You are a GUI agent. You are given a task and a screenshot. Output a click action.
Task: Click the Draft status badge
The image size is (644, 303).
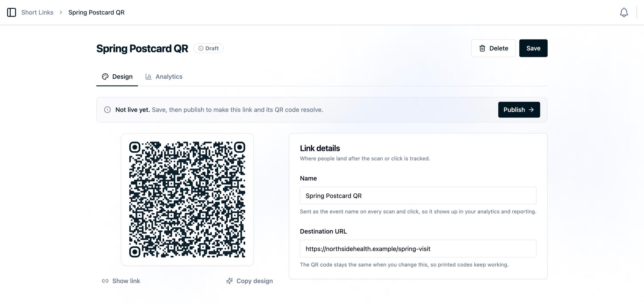[208, 48]
